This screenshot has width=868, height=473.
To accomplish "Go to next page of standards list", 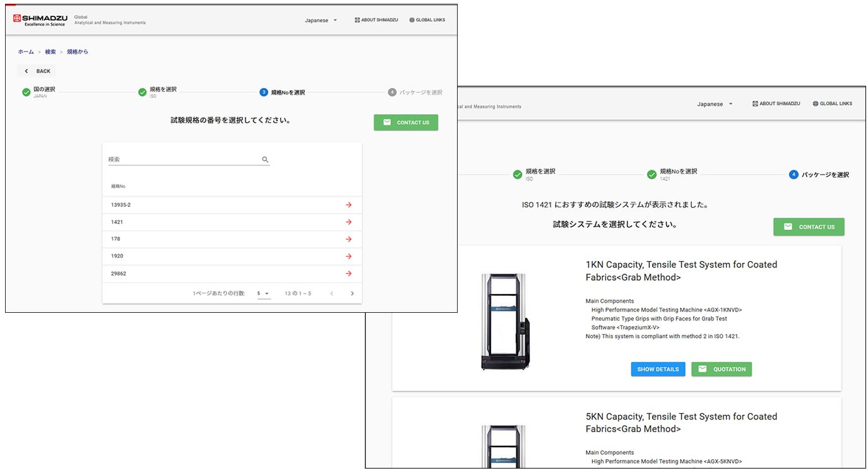I will (x=352, y=293).
